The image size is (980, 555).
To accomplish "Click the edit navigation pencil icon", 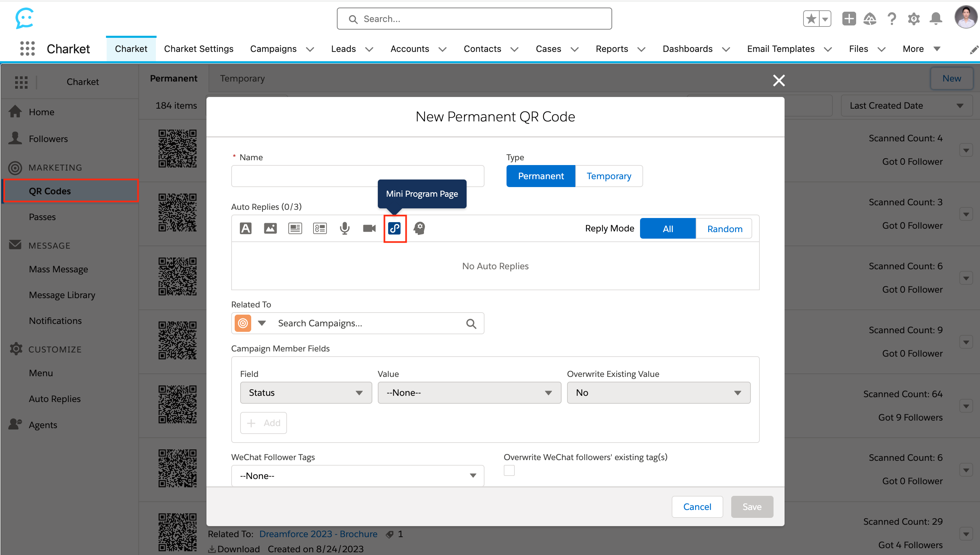I will point(974,50).
